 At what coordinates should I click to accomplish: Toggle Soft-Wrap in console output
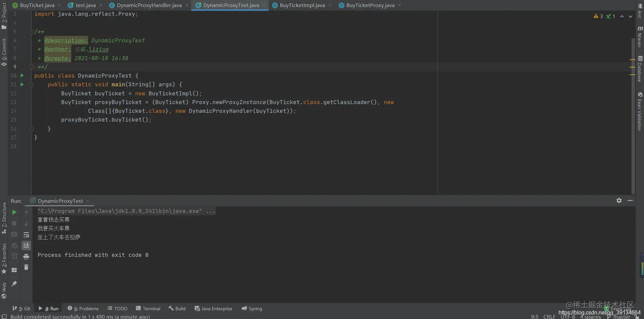coord(26,234)
